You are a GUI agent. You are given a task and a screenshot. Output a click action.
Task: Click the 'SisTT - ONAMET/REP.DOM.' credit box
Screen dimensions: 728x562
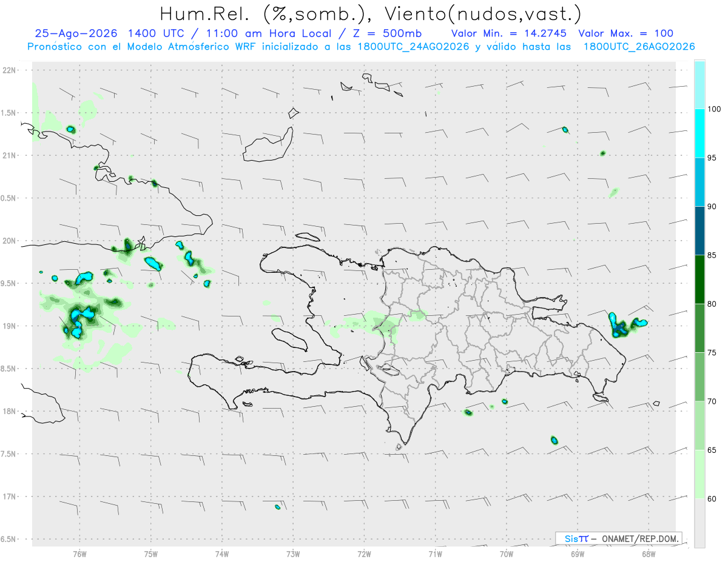619,538
